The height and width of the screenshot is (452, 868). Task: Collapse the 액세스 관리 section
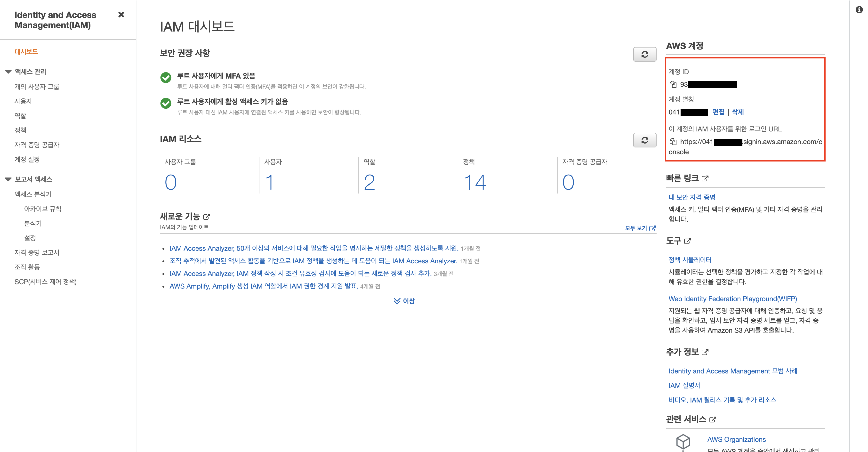click(x=8, y=72)
